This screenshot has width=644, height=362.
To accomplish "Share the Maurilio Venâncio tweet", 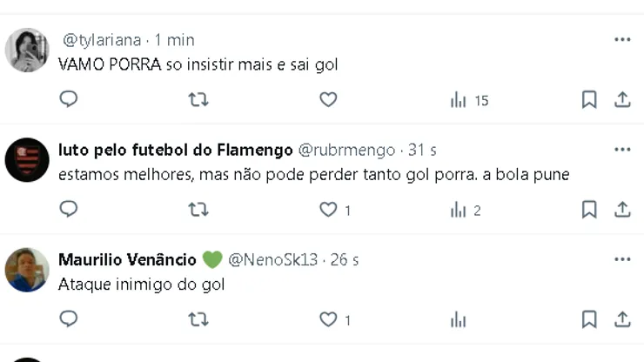I will coord(622,319).
